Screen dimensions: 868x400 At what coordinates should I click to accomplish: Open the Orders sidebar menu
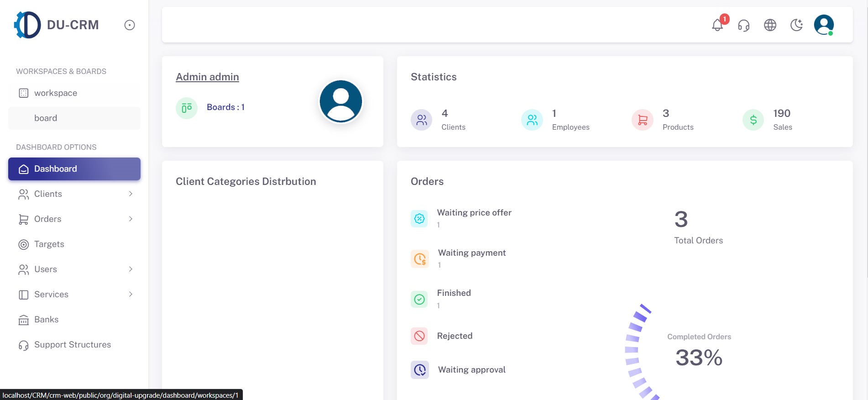74,219
